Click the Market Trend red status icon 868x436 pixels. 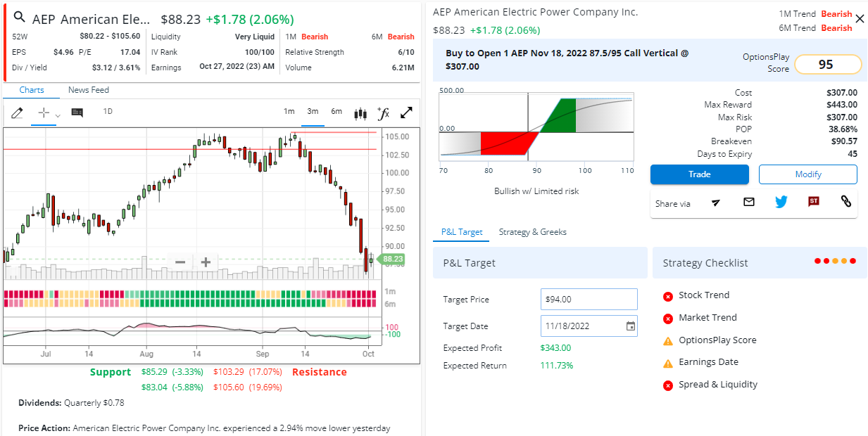click(668, 319)
